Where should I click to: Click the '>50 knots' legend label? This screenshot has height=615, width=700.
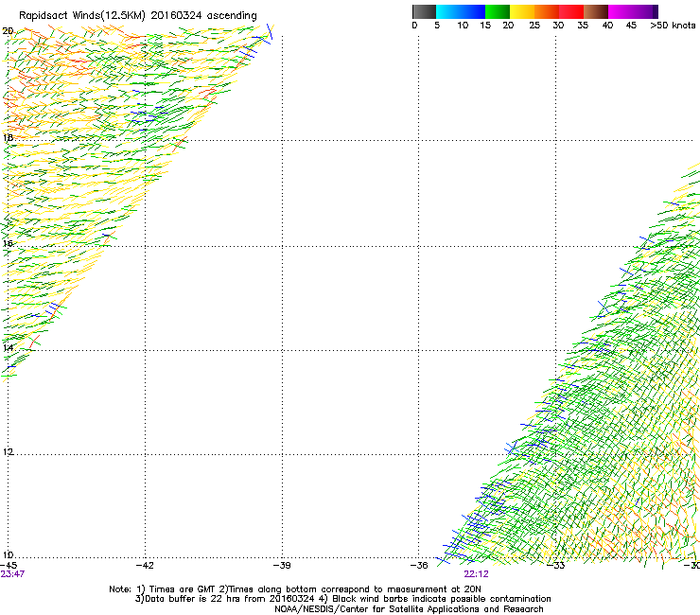673,26
